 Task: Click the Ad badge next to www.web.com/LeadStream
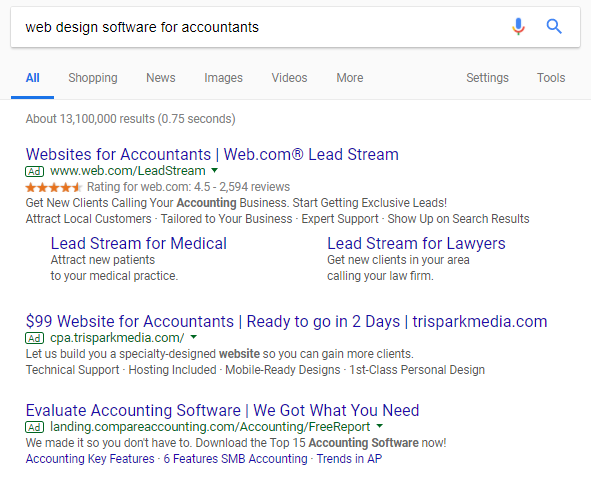click(34, 172)
